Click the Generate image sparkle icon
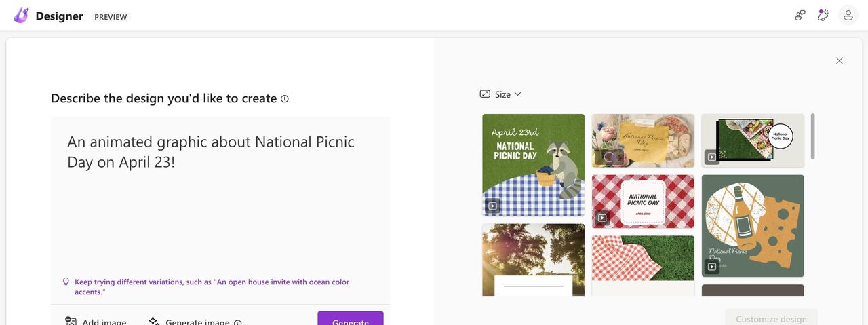The height and width of the screenshot is (325, 868). (154, 322)
